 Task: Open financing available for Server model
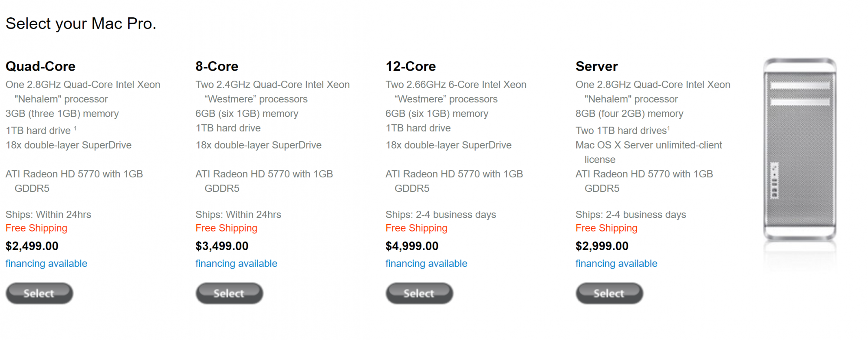(617, 264)
